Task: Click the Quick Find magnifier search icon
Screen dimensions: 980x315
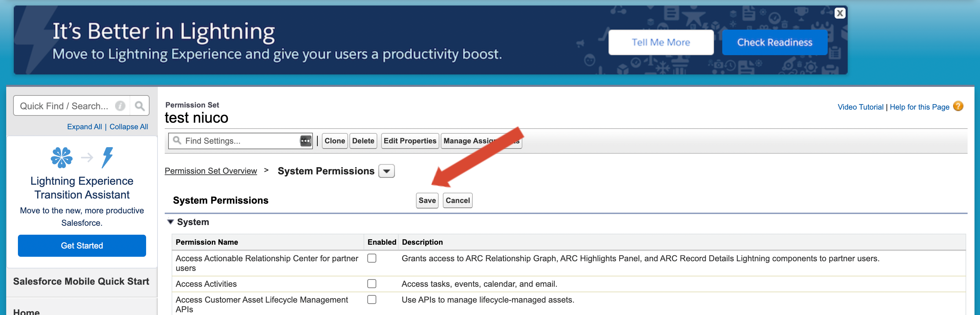Action: point(140,106)
